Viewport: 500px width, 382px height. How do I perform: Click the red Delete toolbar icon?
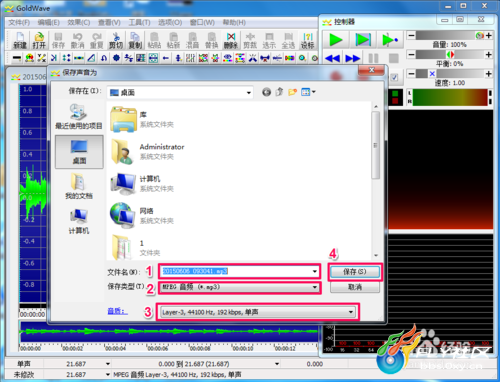(x=231, y=40)
